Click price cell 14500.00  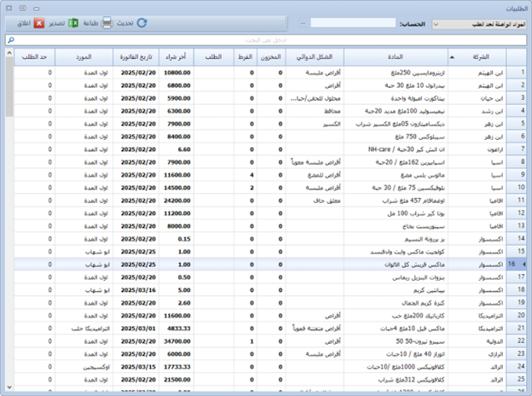176,188
